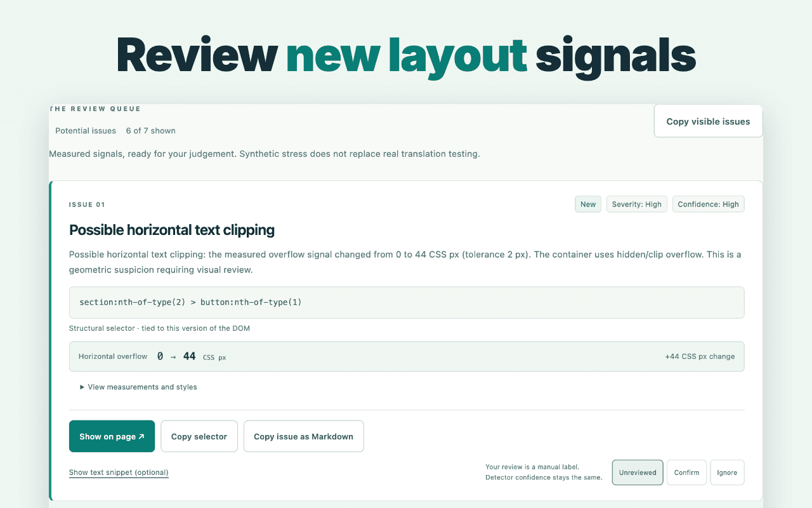Expand View measurements and styles details

(138, 387)
